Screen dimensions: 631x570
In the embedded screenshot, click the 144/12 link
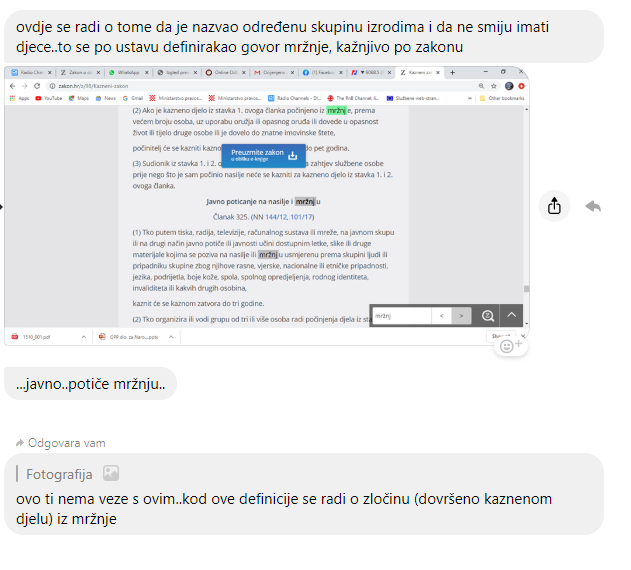tap(276, 217)
